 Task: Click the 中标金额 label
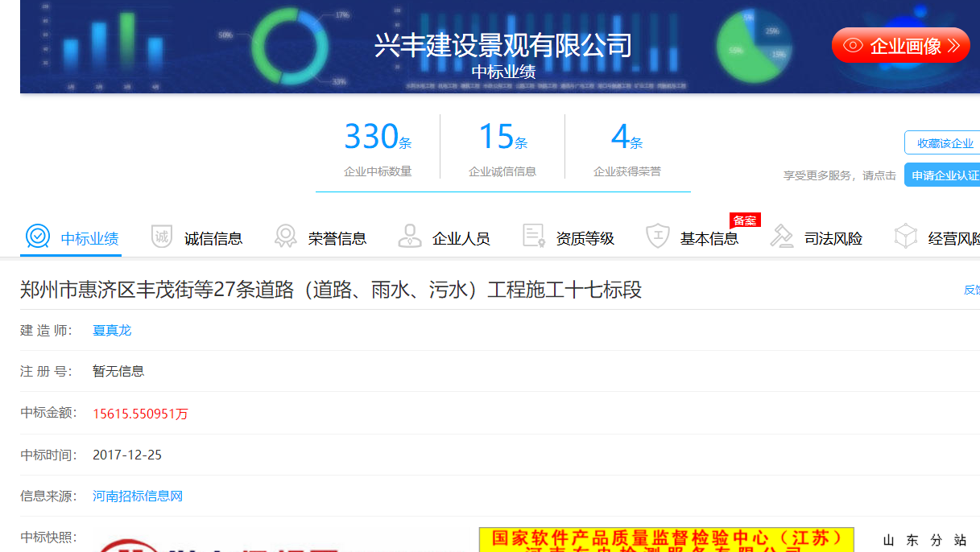(x=48, y=413)
